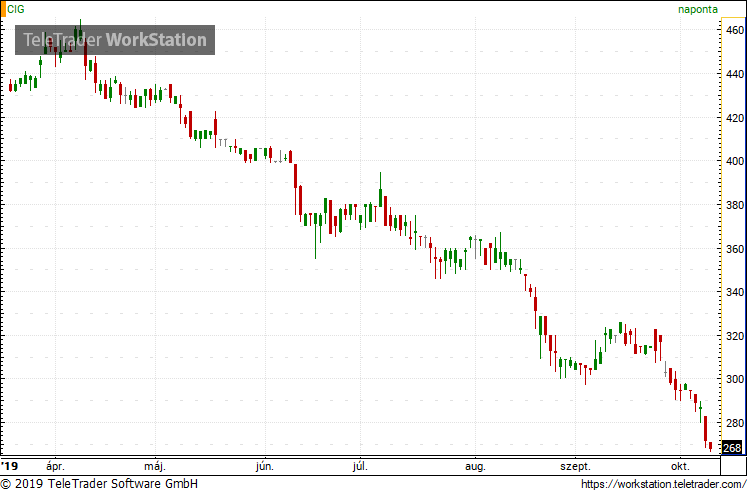Click the '19 year label
The height and width of the screenshot is (493, 747).
[9, 466]
